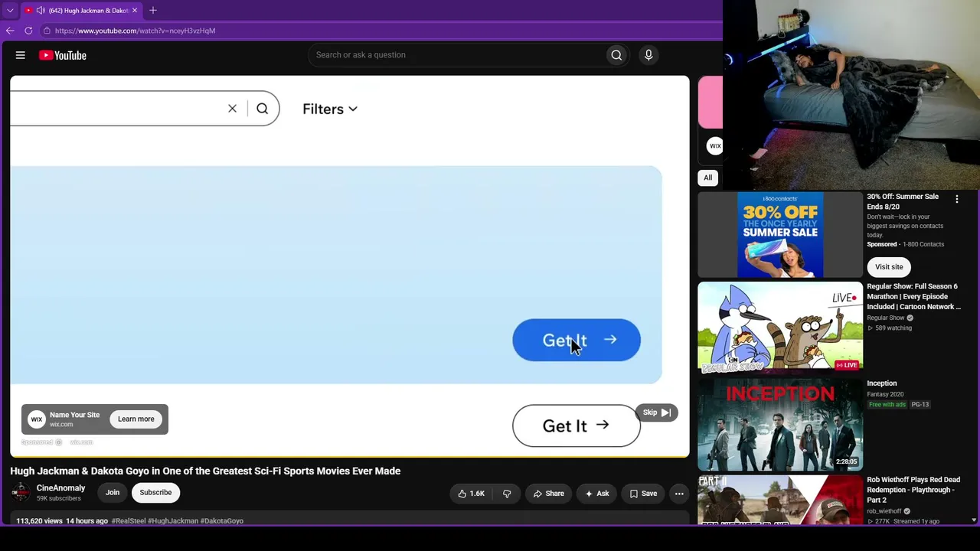Dislike the video with thumbs-down
The height and width of the screenshot is (551, 980).
click(x=507, y=494)
